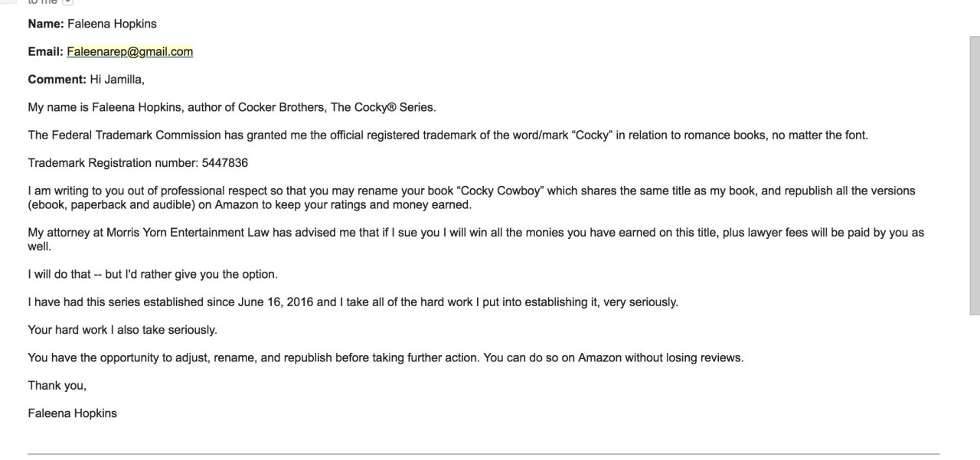Click the name "Faleena Hopkins" after Name:
Screen dimensions: 980x460
coord(112,24)
